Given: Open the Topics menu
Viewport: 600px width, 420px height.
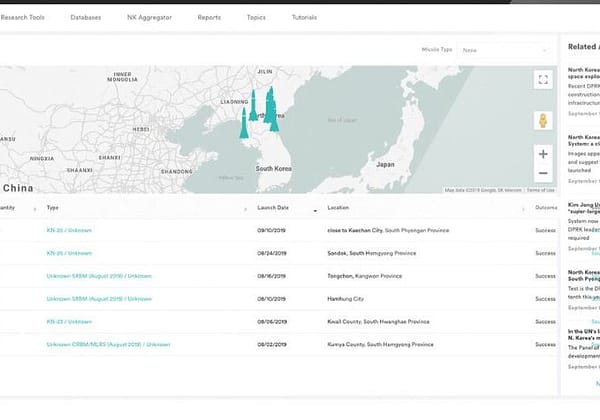Looking at the screenshot, I should click(256, 17).
